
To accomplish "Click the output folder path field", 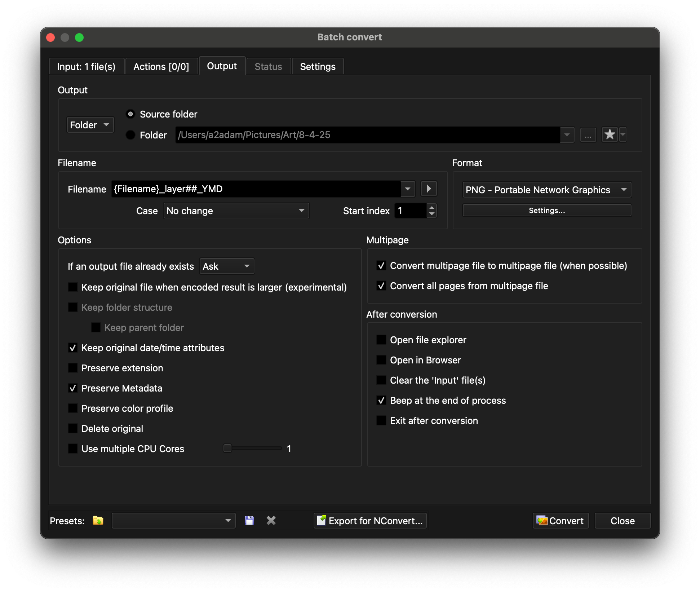I will point(368,135).
